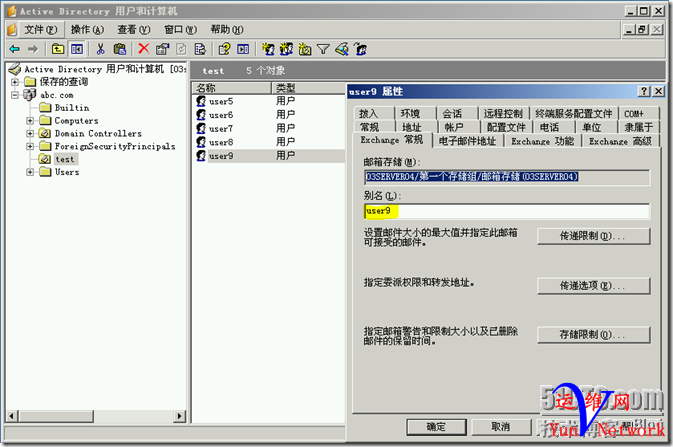Switch to the 拨入 tab
Image resolution: width=673 pixels, height=447 pixels.
(368, 113)
